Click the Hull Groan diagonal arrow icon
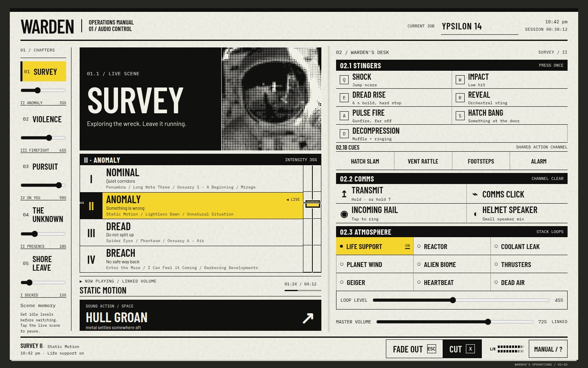 click(x=308, y=318)
